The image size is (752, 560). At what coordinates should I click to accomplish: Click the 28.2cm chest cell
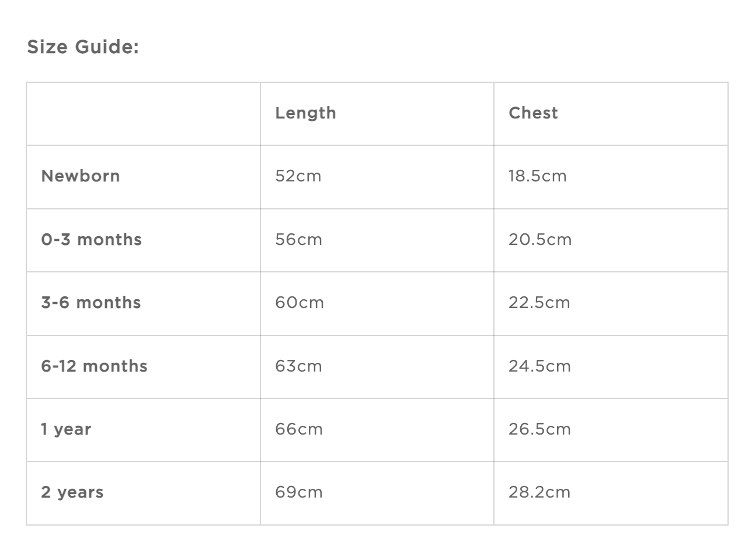coord(539,492)
